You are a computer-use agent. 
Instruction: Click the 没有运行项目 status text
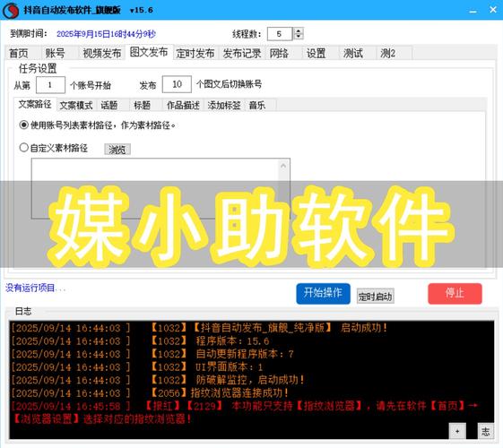pos(35,289)
